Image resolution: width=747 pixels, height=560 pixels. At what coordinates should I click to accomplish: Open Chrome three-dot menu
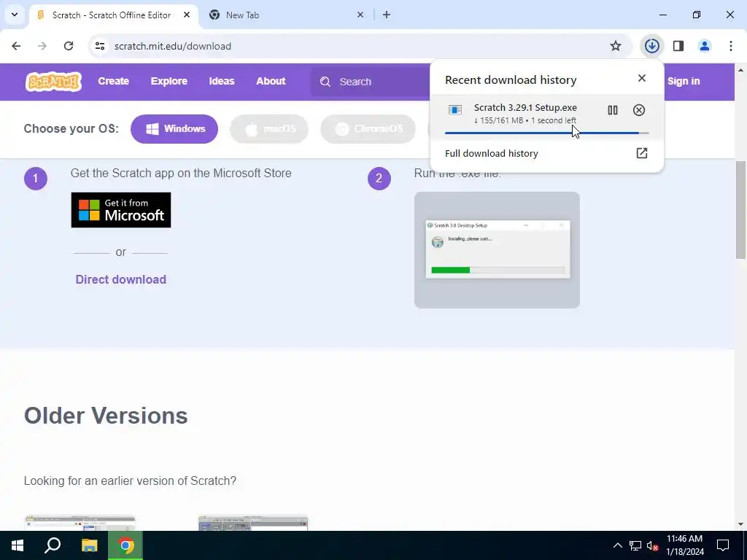click(x=731, y=46)
